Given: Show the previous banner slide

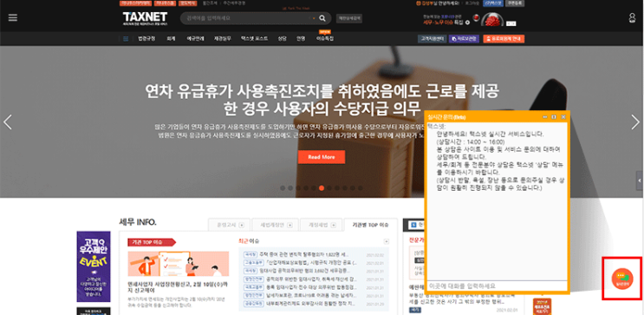Looking at the screenshot, I should click(x=8, y=122).
